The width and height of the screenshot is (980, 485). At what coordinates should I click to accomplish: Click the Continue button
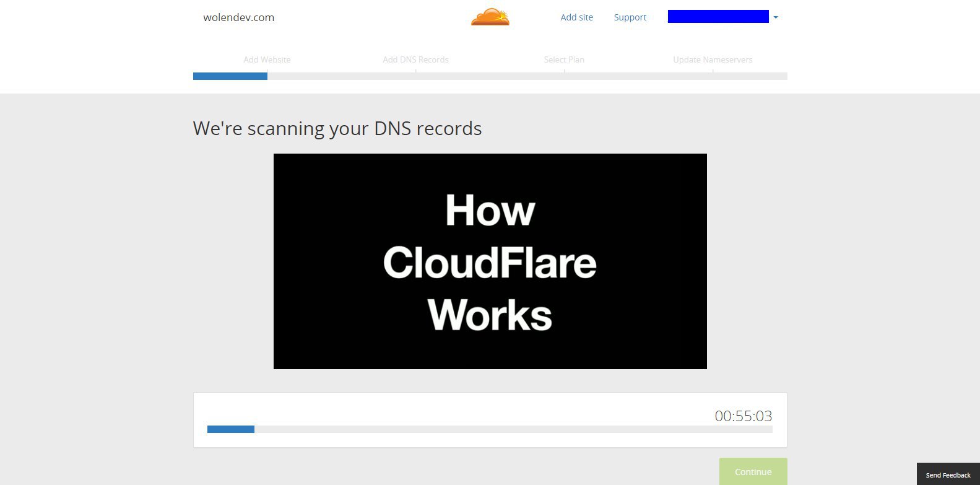pyautogui.click(x=753, y=471)
